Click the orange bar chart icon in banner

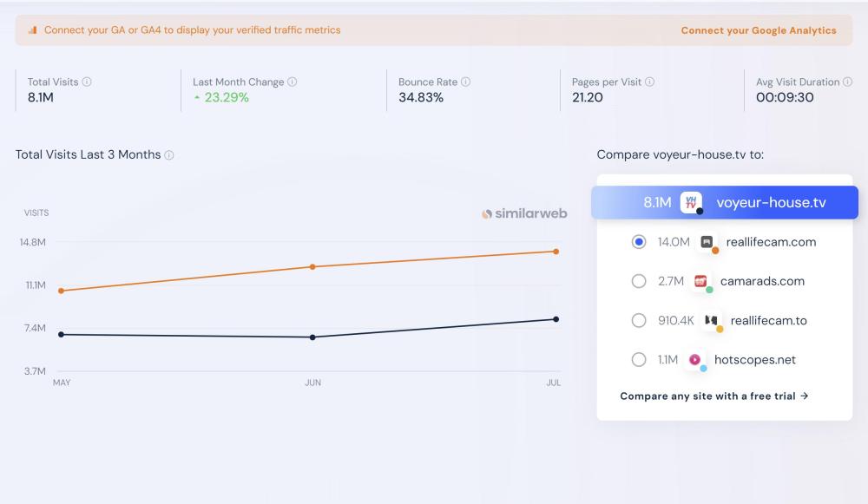pyautogui.click(x=33, y=30)
